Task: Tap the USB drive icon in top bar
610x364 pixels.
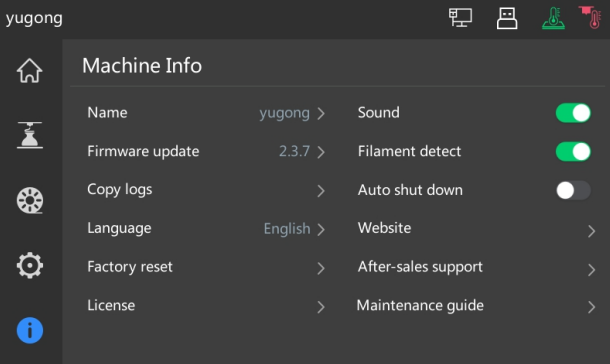Action: coord(507,18)
